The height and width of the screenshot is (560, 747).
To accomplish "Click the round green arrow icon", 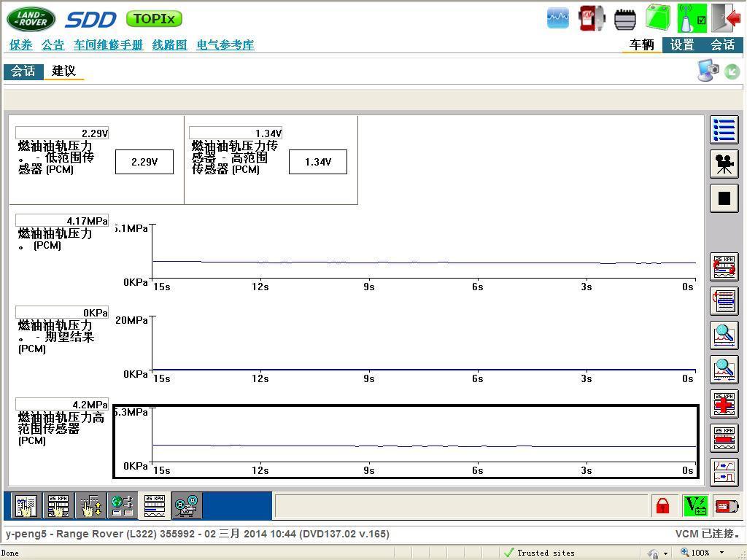I will coord(732,72).
